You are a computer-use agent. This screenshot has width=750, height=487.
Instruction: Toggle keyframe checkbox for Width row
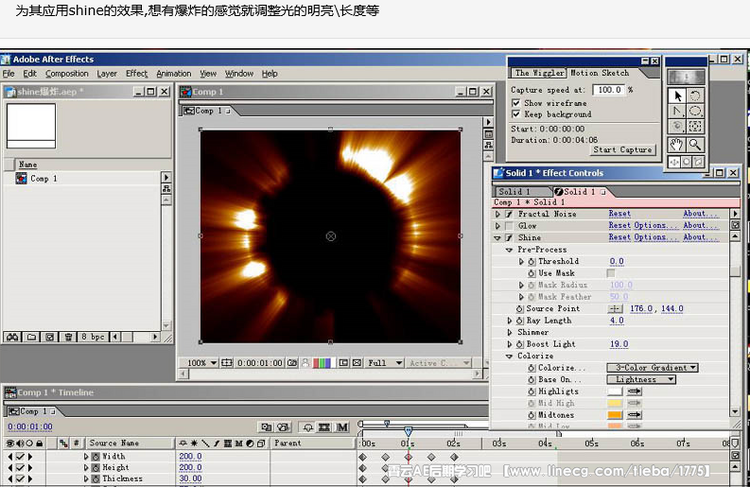coord(20,456)
